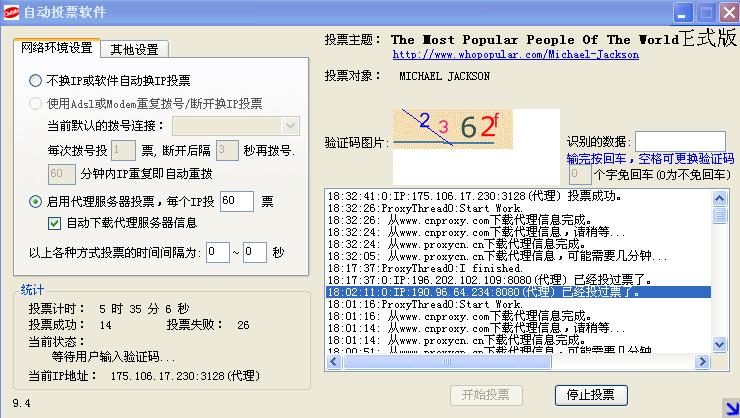Screen dimensions: 740x418
Task: Click the log horizontal scrollbar thumb
Action: point(447,362)
